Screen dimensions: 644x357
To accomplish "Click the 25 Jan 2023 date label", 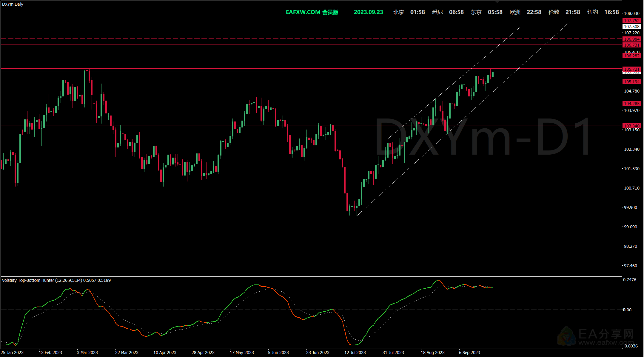I will coord(12,353).
